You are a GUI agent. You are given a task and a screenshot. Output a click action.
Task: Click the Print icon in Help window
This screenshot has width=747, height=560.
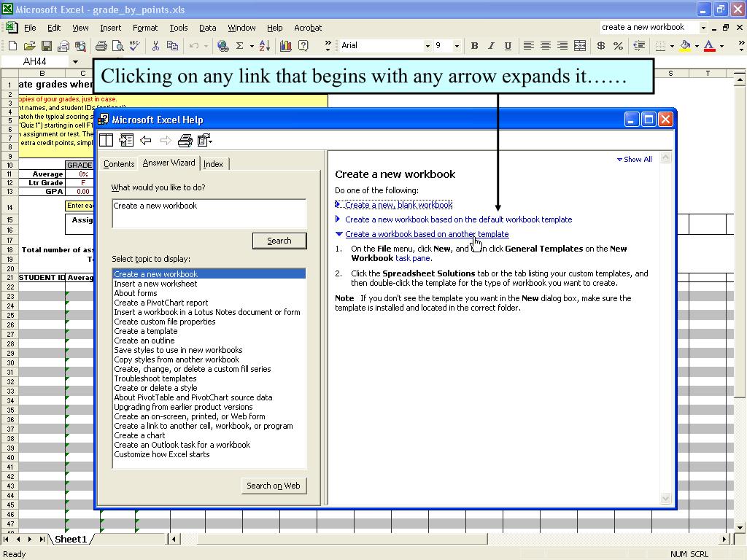(x=185, y=140)
